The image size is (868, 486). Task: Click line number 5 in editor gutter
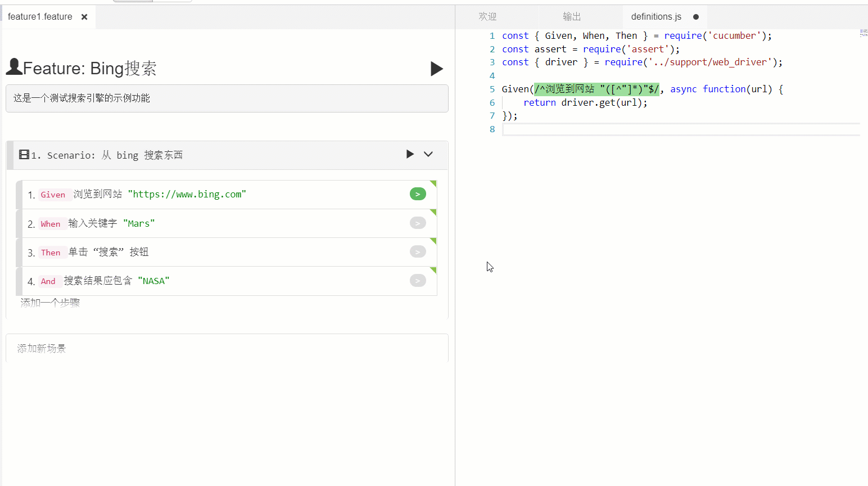pos(492,89)
